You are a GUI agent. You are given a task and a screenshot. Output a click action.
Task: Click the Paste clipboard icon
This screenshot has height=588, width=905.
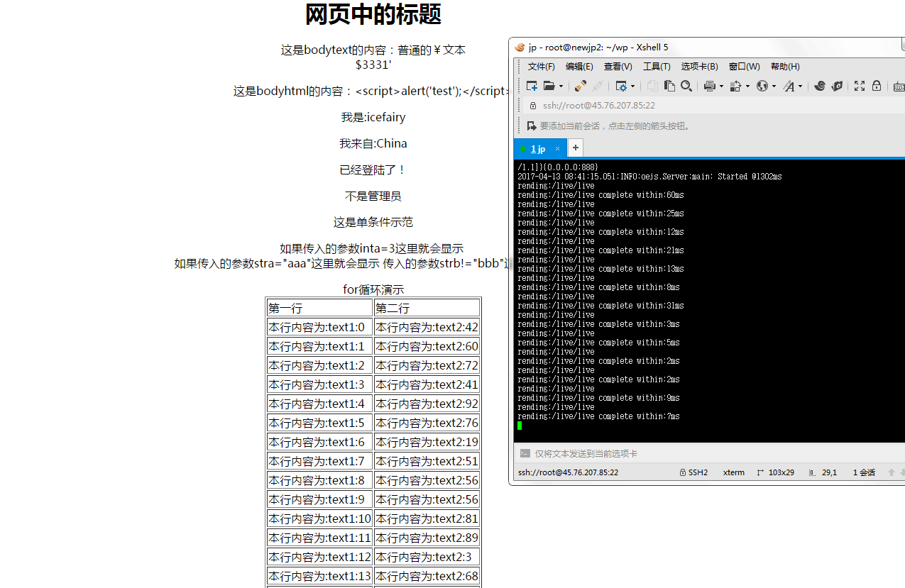click(x=669, y=86)
